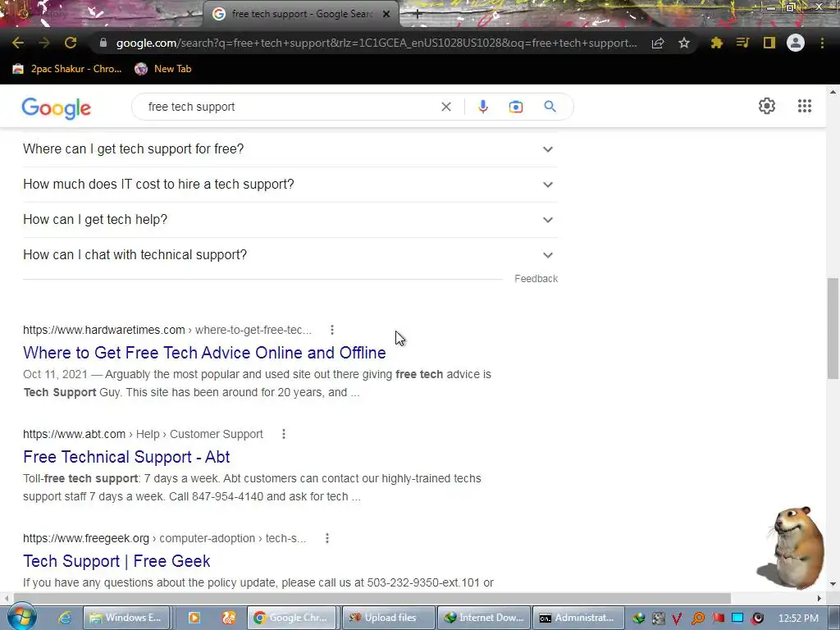Switch to Google Chrome taskbar button
840x630 pixels.
pyautogui.click(x=291, y=618)
